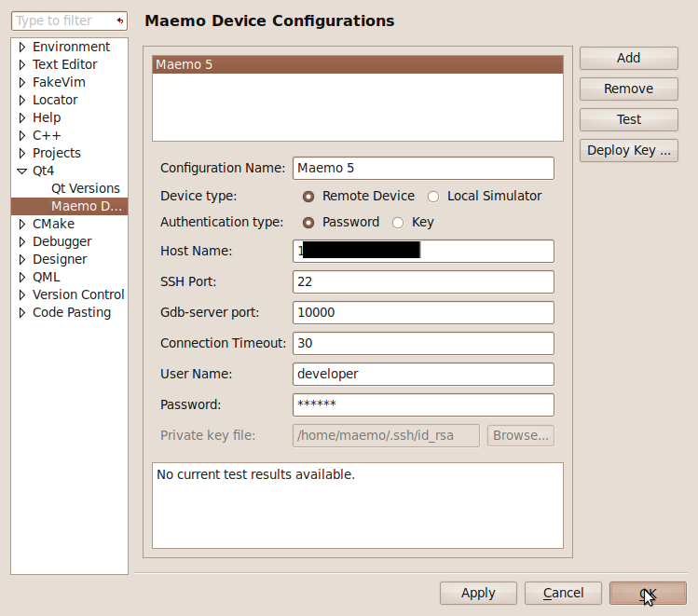Screen dimensions: 698x616
Task: Open Qt Versions settings page
Action: pos(85,188)
